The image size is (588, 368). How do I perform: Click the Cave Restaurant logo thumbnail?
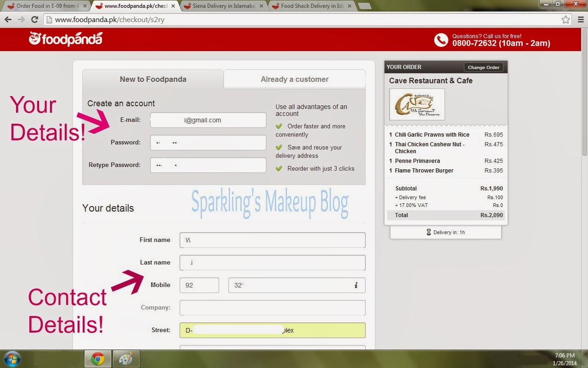click(417, 104)
